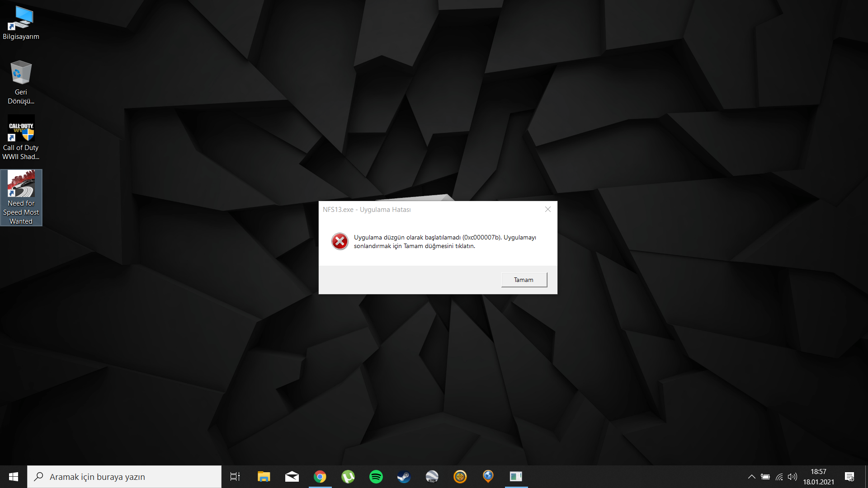This screenshot has height=488, width=868.
Task: Select Need for Speed Most Wanted shortcut
Action: point(21,197)
